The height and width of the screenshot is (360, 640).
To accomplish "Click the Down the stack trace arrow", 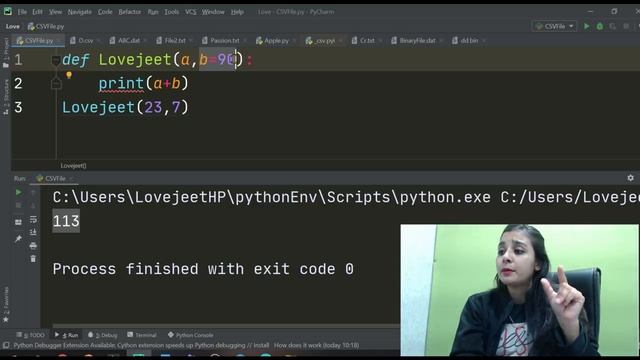I will 33,205.
